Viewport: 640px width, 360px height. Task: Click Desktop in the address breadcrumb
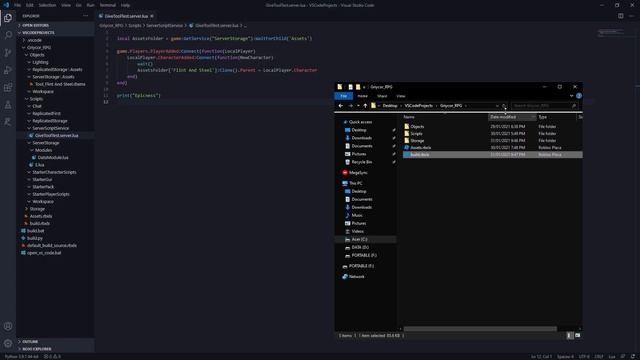(390, 106)
